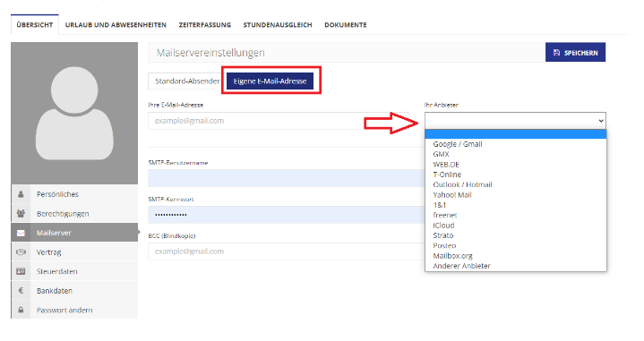
Task: Click the lock icon beside Passwort ändern
Action: click(21, 310)
